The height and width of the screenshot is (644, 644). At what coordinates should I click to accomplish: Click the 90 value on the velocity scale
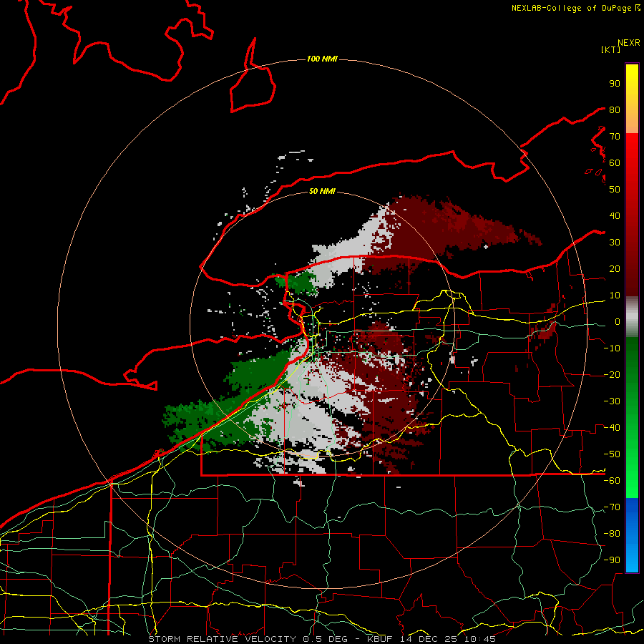(615, 84)
